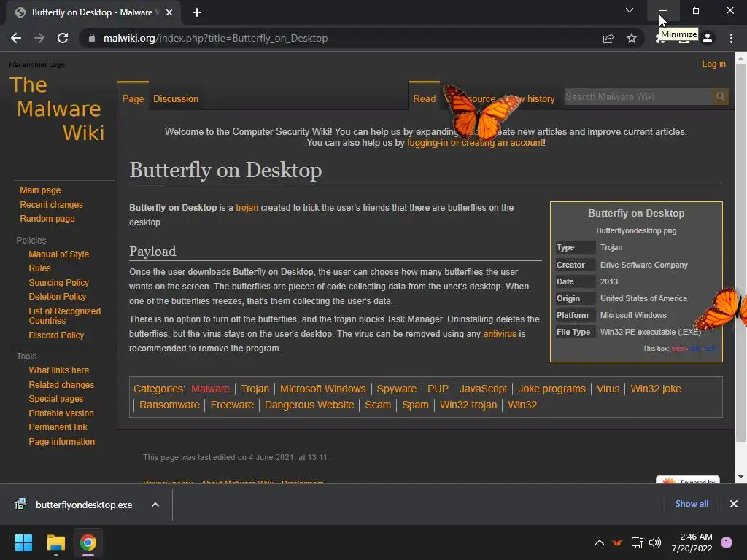Viewport: 747px width, 560px height.
Task: Open the Joke programs category
Action: coord(551,389)
